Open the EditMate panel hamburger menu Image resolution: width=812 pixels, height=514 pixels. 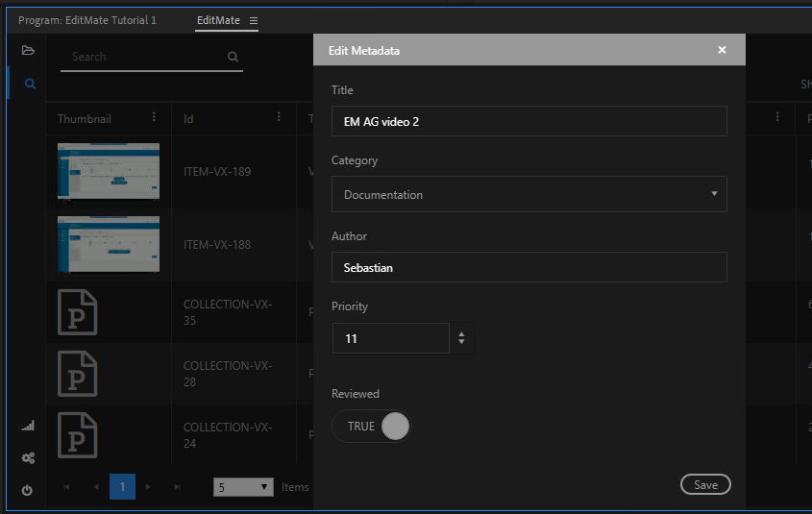coord(254,20)
